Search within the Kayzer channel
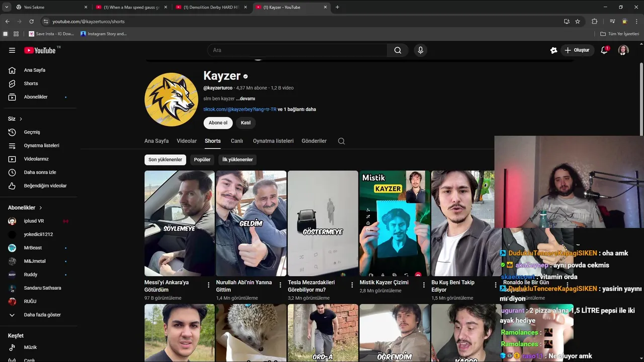Screen dimensions: 644x362 pos(341,141)
